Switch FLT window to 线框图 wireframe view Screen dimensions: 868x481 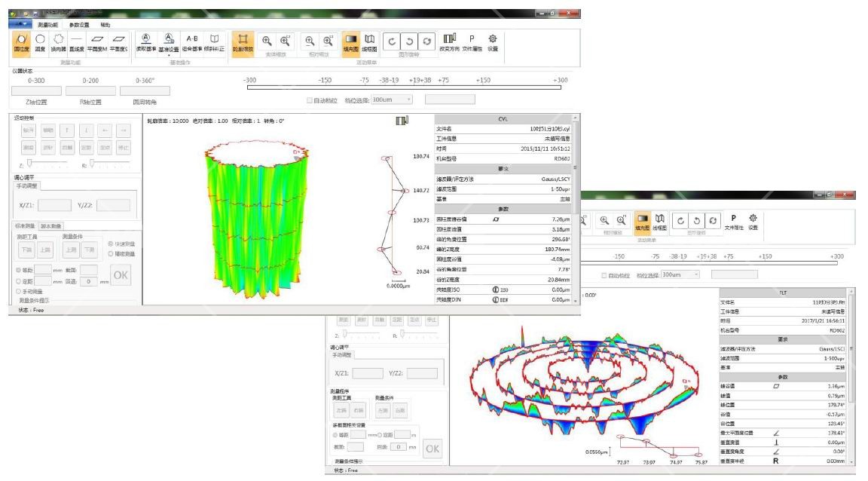click(x=659, y=222)
